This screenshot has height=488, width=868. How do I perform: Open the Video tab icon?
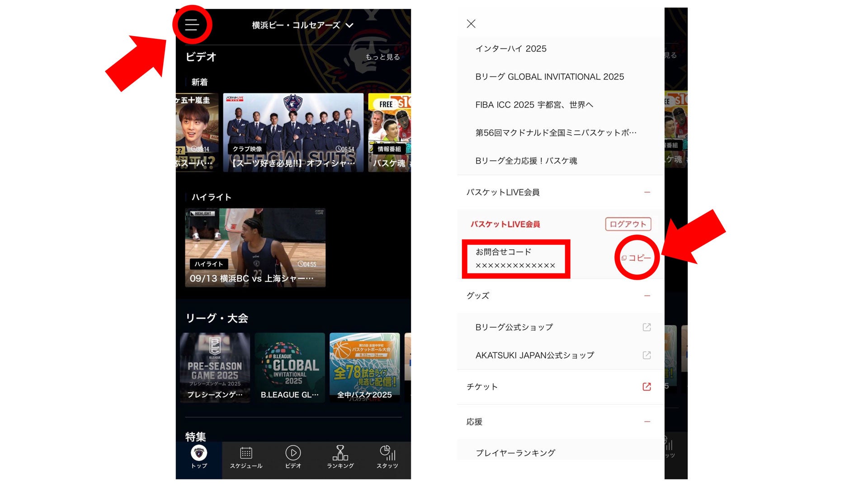[293, 453]
